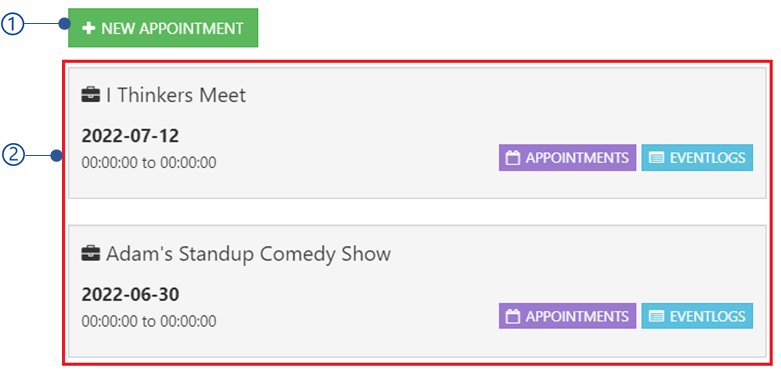This screenshot has height=373, width=781.
Task: Click the 2022-07-12 date text
Action: 130,136
